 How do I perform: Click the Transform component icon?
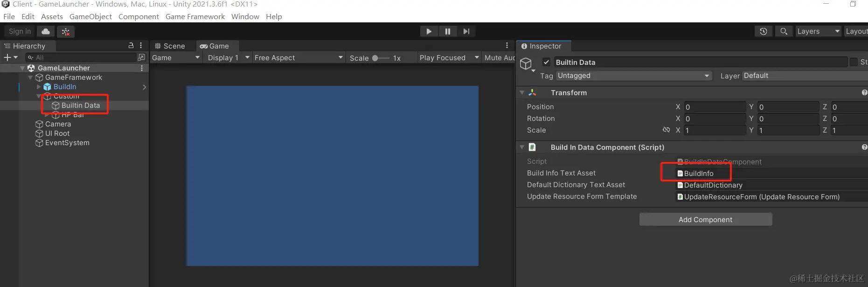click(x=532, y=92)
